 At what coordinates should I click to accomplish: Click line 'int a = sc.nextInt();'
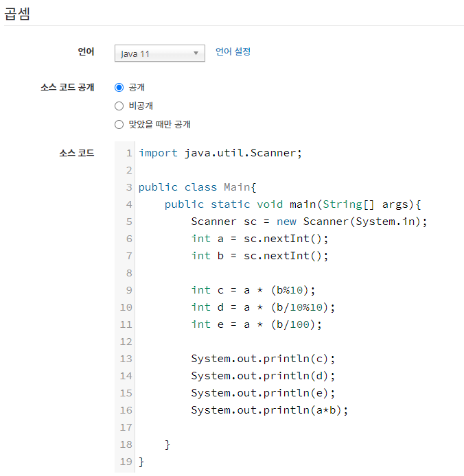click(x=260, y=239)
